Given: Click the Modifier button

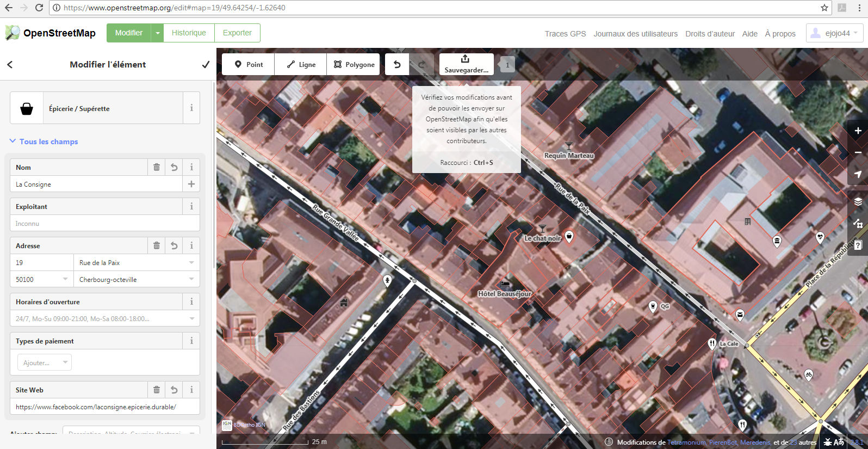Looking at the screenshot, I should (x=129, y=33).
